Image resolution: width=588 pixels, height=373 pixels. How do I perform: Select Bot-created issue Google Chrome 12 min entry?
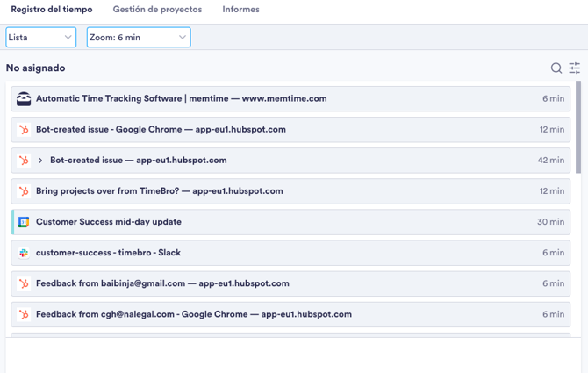[290, 130]
